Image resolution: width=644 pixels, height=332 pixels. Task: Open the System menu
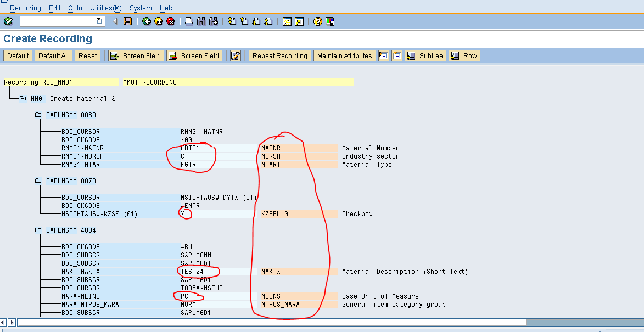[141, 8]
